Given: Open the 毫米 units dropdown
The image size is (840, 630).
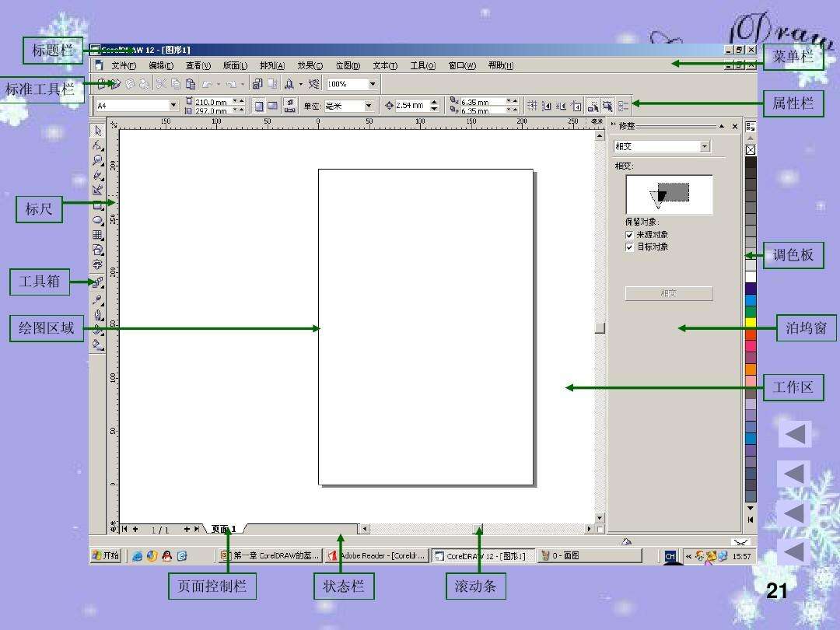Looking at the screenshot, I should pos(369,106).
